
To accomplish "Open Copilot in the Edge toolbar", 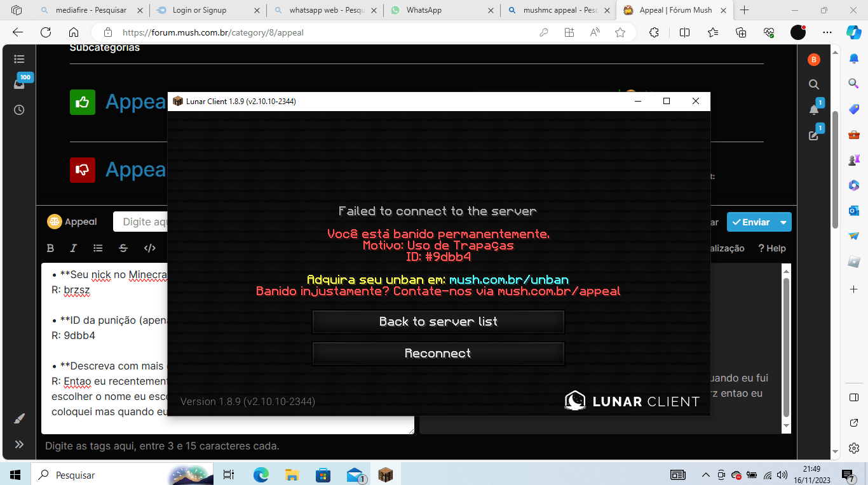I will (853, 32).
